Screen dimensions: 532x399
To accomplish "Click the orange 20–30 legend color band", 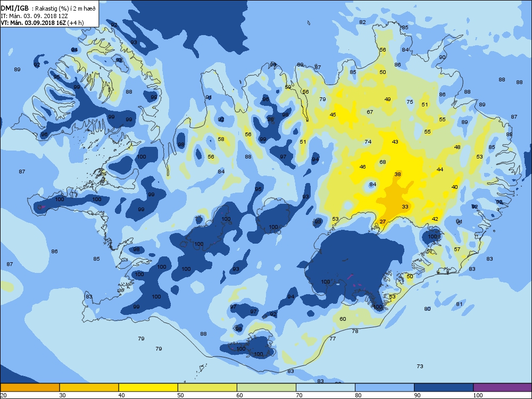I will 30,387.
